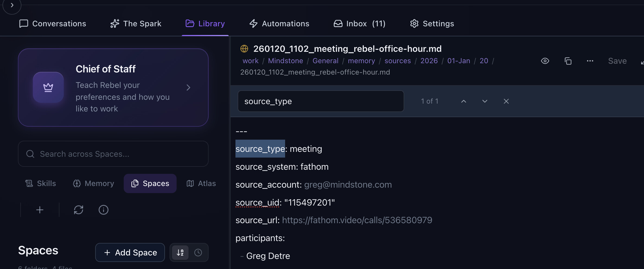Go to previous search match
644x269 pixels.
464,101
